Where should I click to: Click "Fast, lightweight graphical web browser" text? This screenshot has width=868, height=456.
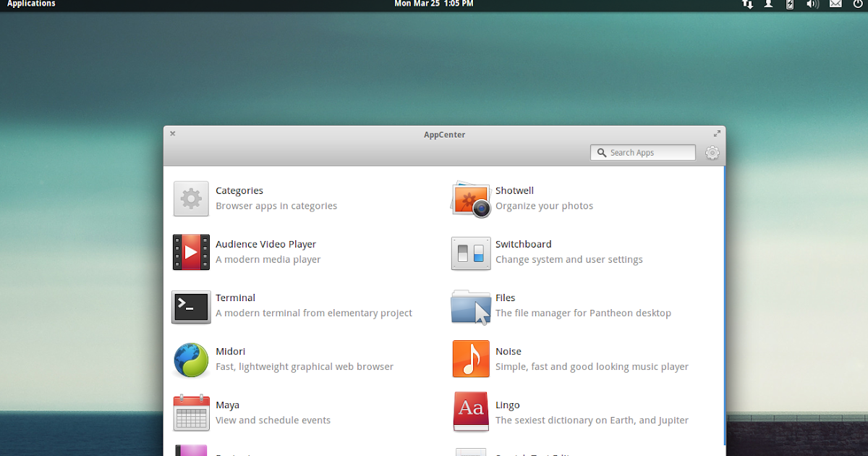coord(305,367)
